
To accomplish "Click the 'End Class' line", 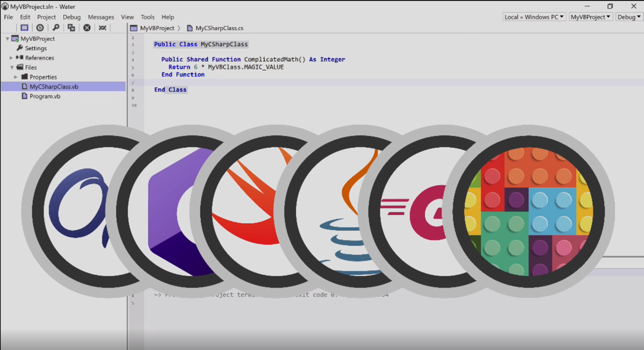I will click(x=170, y=89).
